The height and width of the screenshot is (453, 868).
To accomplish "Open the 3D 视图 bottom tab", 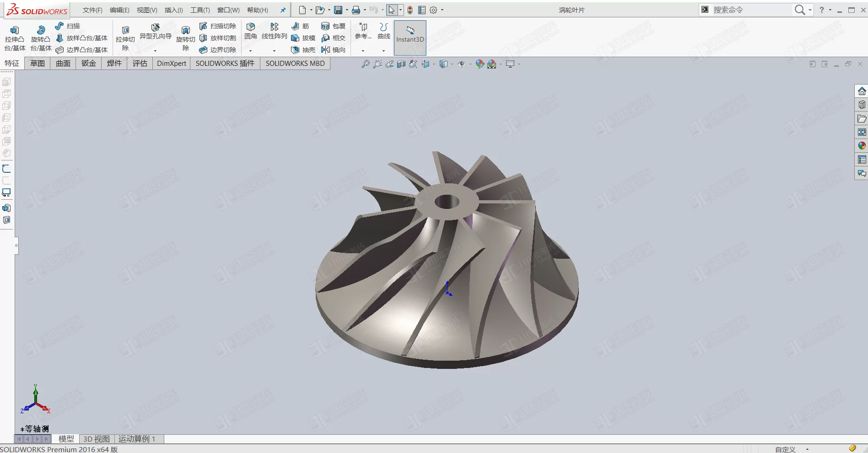I will 97,439.
